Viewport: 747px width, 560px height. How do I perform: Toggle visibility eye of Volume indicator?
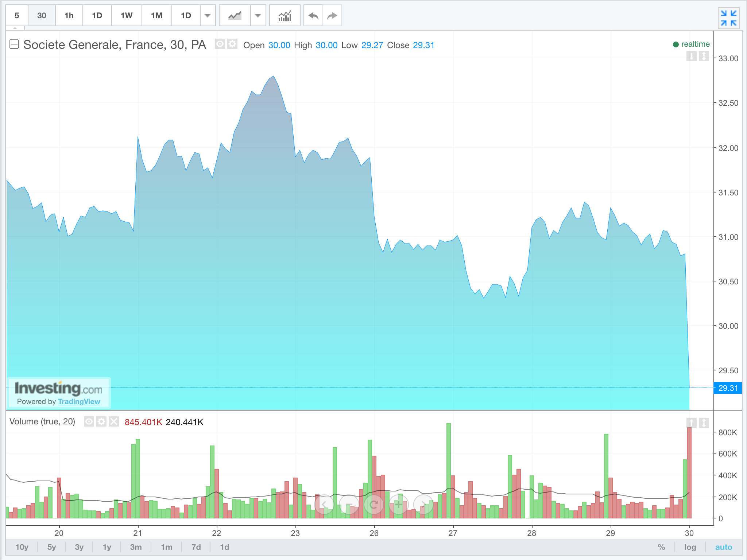(x=89, y=421)
